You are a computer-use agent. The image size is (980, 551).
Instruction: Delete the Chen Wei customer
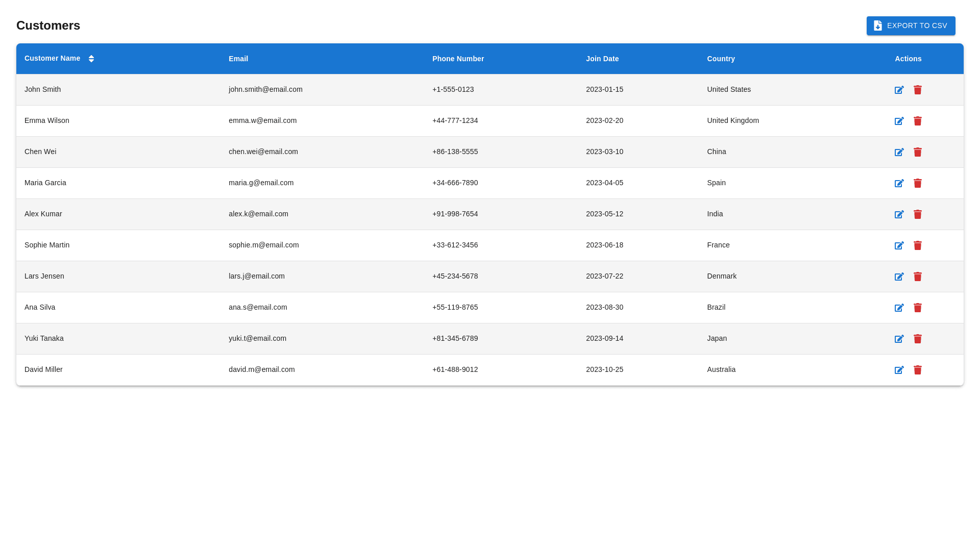pyautogui.click(x=917, y=152)
